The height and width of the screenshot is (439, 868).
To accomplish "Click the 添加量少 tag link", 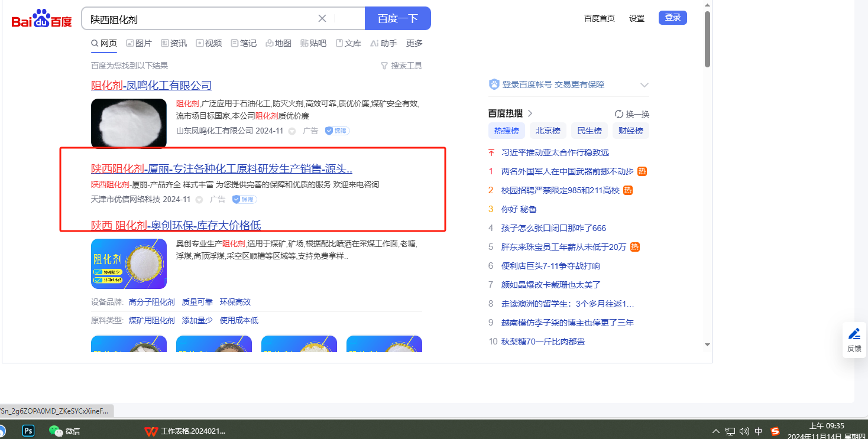I will click(x=197, y=320).
